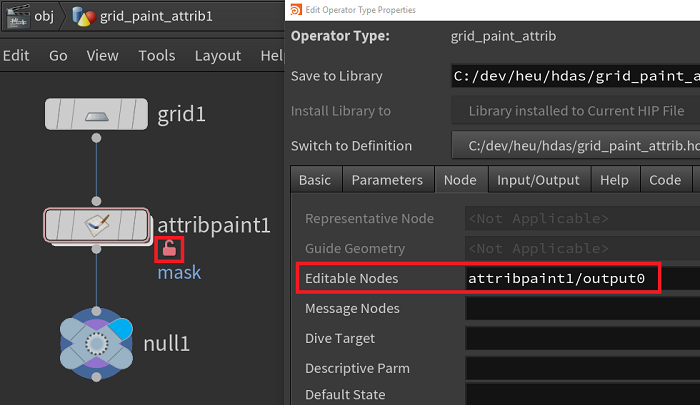The width and height of the screenshot is (700, 405).
Task: Click the Message Nodes input field
Action: [580, 310]
